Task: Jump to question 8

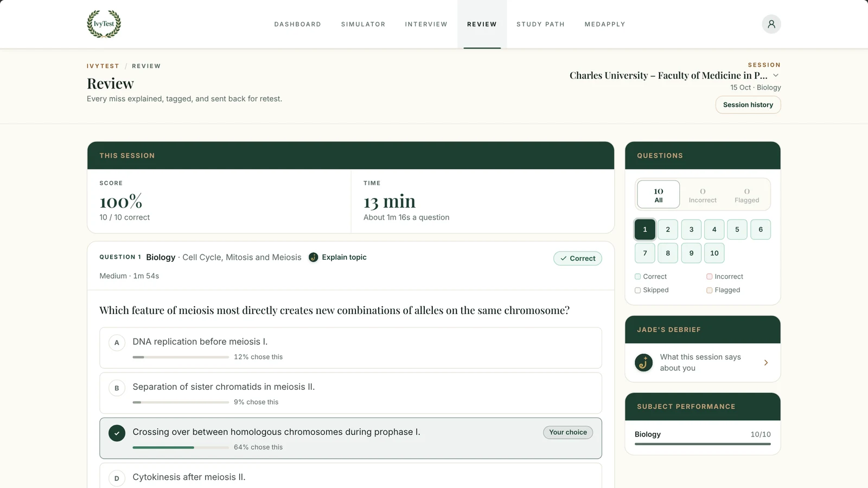Action: pyautogui.click(x=668, y=253)
